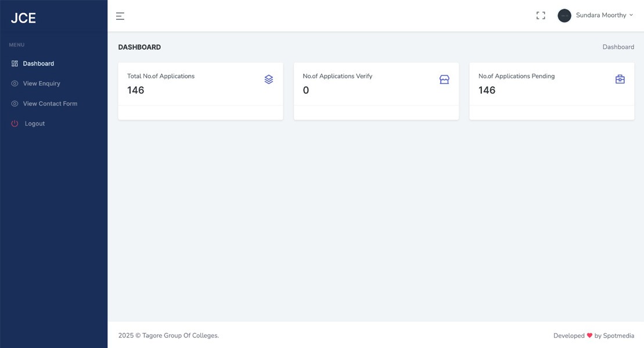Open Dashboard from the sidebar menu
644x348 pixels.
(38, 64)
